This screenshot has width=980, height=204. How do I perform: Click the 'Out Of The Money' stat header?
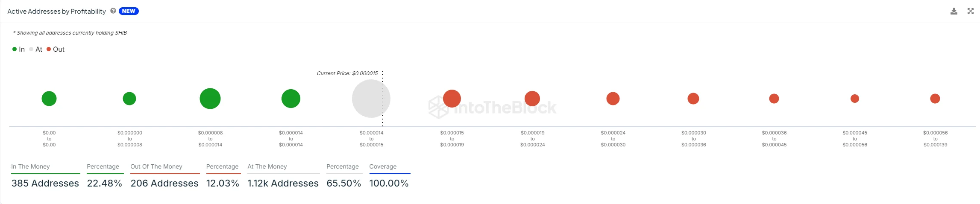(156, 166)
